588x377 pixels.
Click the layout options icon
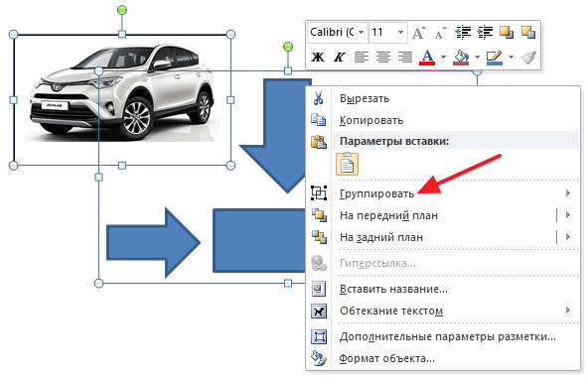pyautogui.click(x=319, y=336)
